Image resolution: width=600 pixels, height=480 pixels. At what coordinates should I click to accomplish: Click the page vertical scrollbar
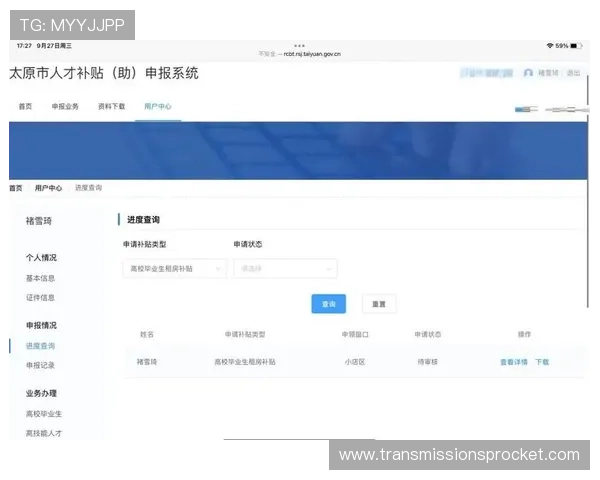588,191
